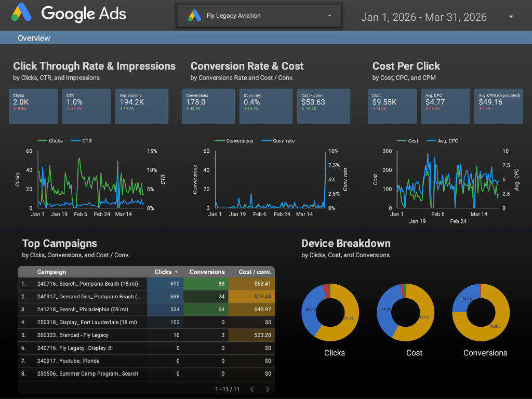The width and height of the screenshot is (532, 399).
Task: Toggle the Avg. CPC legend entry
Action: 443,141
